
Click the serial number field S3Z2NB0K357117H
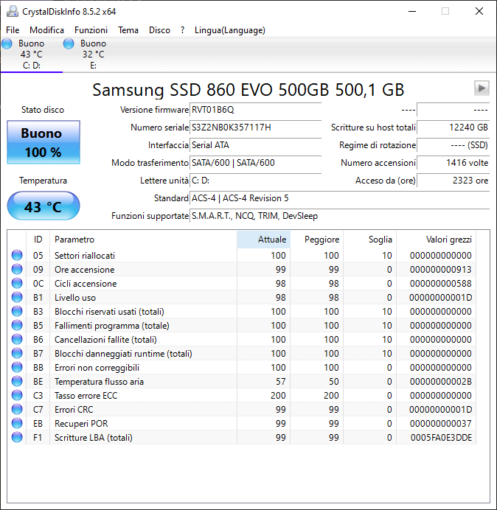click(255, 127)
